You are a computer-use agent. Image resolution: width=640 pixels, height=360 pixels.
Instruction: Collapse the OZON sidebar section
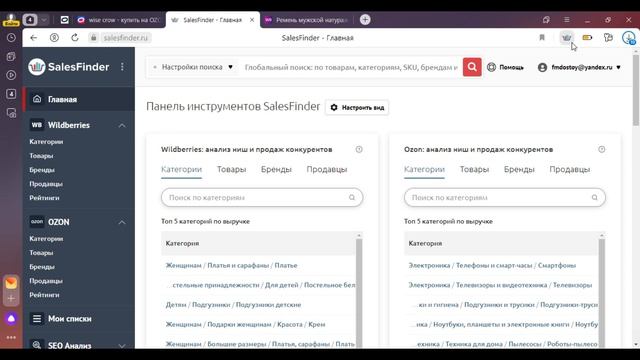click(122, 222)
